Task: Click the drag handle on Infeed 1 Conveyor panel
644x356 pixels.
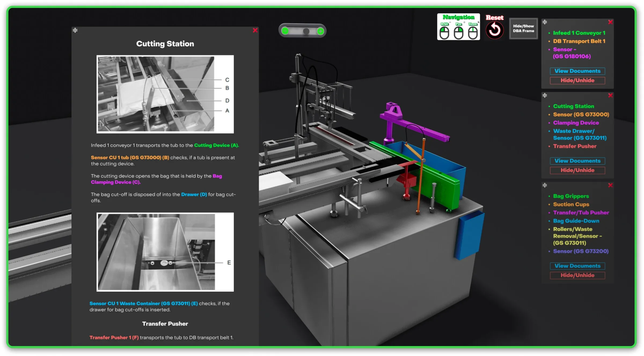Action: pos(545,22)
